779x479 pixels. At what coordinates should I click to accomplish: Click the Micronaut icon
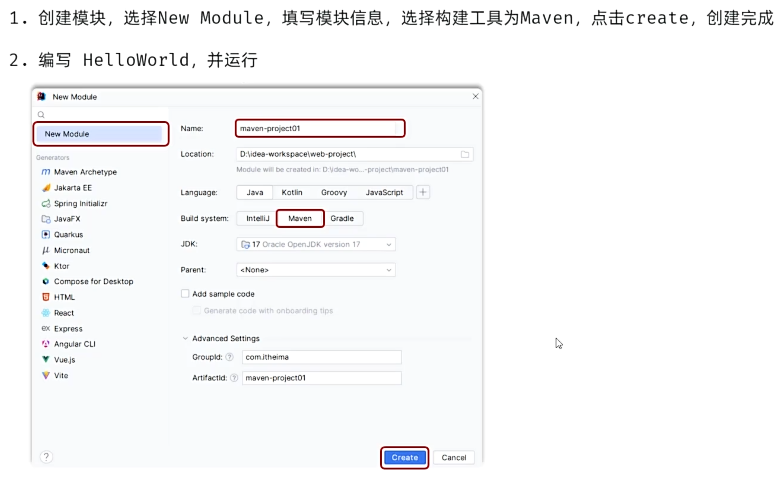click(x=46, y=250)
